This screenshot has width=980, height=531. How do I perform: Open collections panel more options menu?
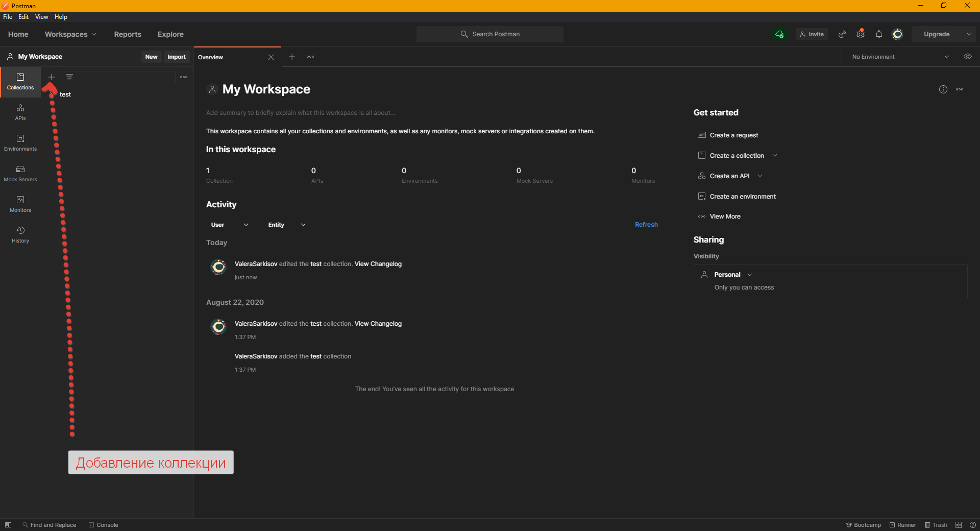click(184, 77)
